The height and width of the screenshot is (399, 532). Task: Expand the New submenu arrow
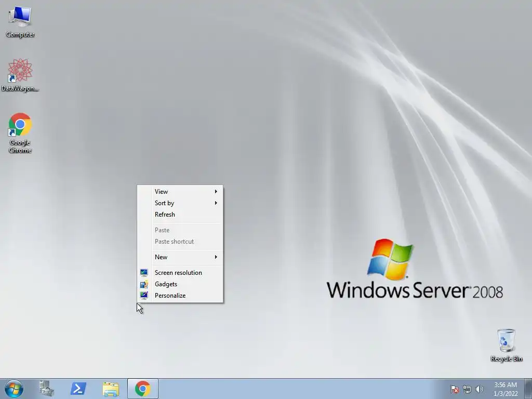tap(216, 257)
